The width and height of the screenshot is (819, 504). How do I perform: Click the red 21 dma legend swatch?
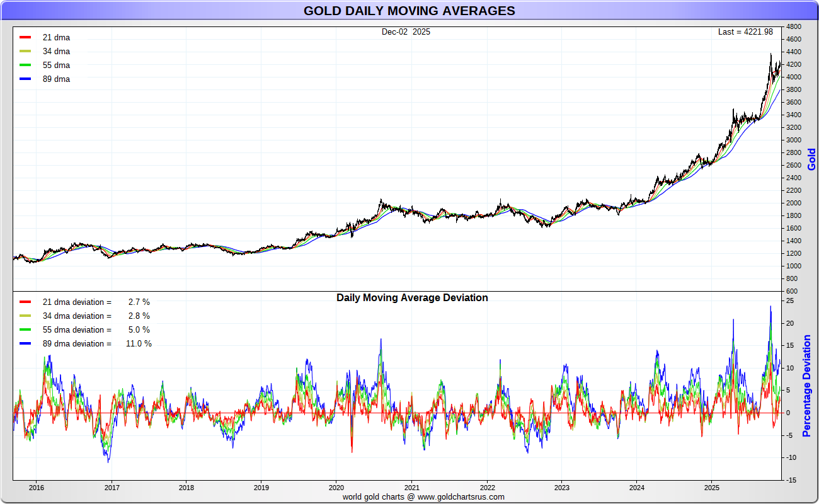(x=25, y=38)
